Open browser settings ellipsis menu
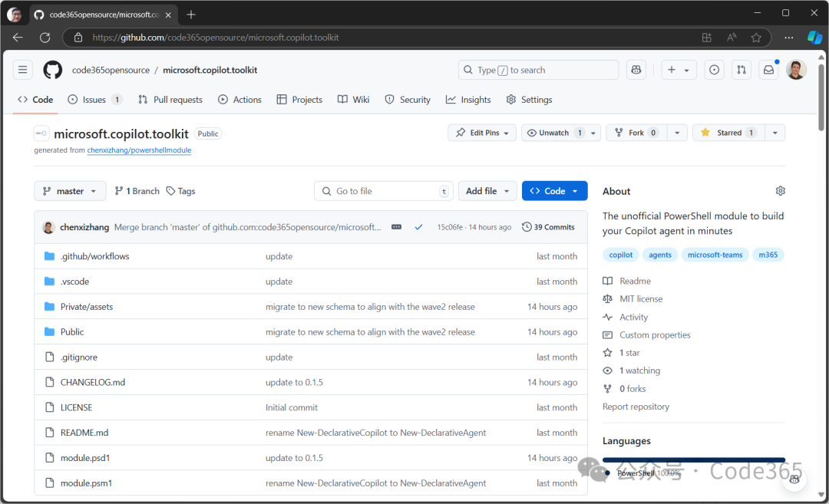The height and width of the screenshot is (504, 829). coord(789,38)
